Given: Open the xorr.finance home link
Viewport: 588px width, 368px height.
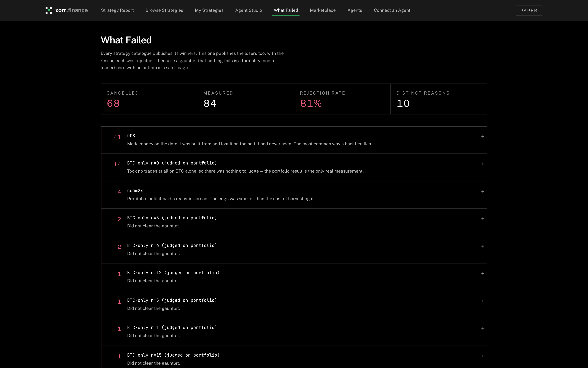Looking at the screenshot, I should (67, 10).
